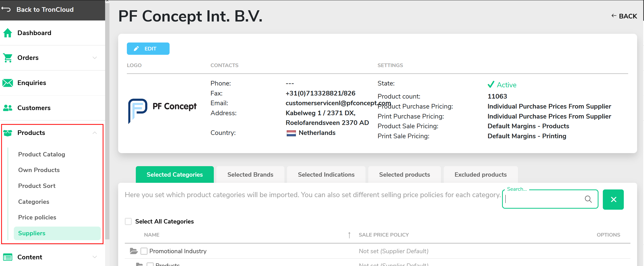644x266 pixels.
Task: Collapse the Products menu chevron
Action: click(x=95, y=133)
